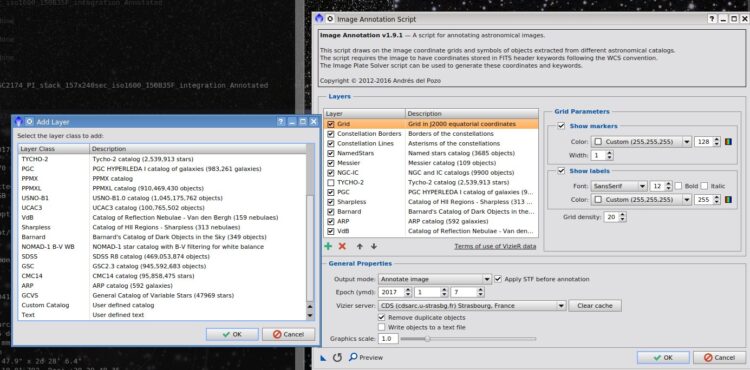Adjust Epoch year 2017 stepper
Screen dimensions: 750x370
(x=408, y=292)
